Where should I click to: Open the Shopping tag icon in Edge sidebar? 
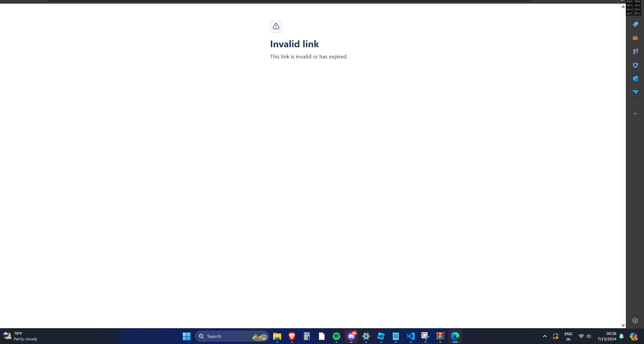(635, 24)
